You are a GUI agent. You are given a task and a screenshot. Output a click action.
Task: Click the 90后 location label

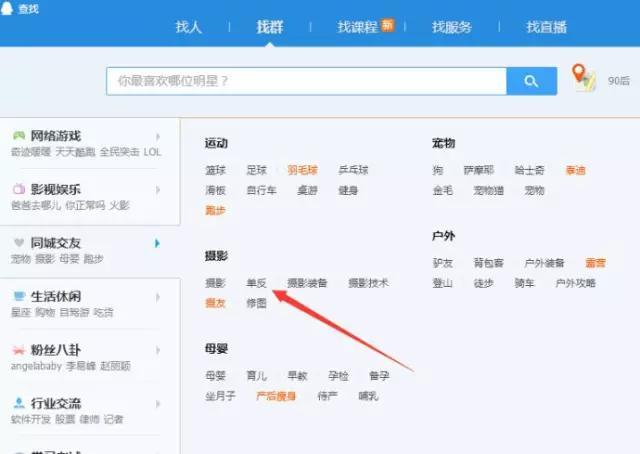tap(619, 81)
